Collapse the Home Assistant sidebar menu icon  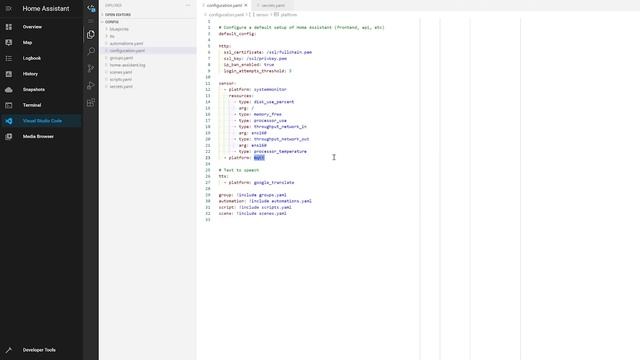coord(9,9)
